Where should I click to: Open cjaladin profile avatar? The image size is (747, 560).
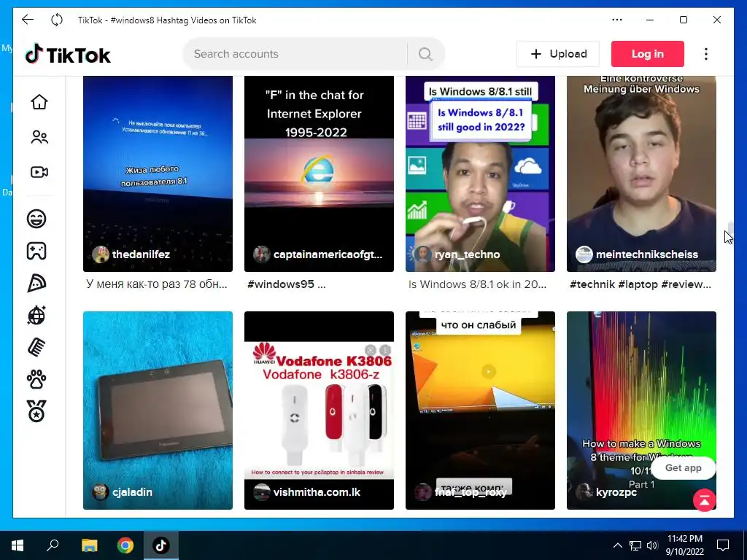pyautogui.click(x=101, y=492)
